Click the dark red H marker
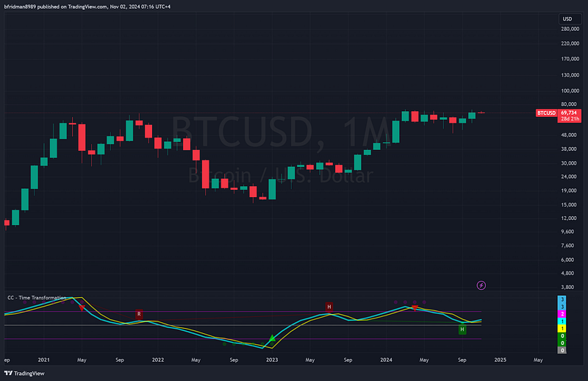The height and width of the screenshot is (381, 588). [329, 307]
